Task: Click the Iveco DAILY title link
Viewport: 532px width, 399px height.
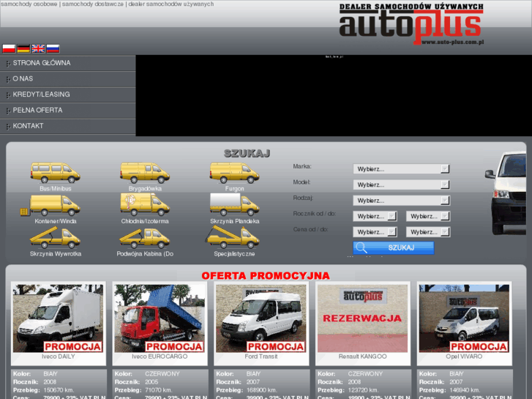Action: click(59, 357)
